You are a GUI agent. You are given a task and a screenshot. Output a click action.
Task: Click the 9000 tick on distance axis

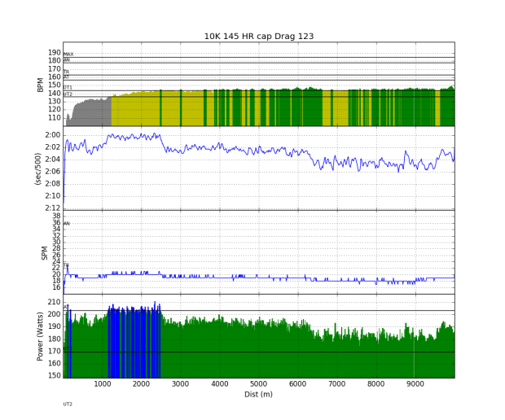(x=415, y=384)
